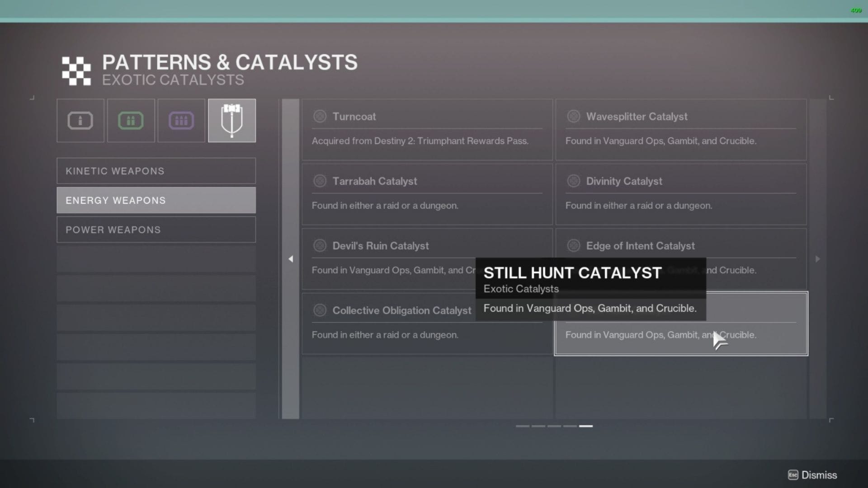Screen dimensions: 868x488
Task: Go to previous page using left arrow
Action: [x=291, y=259]
